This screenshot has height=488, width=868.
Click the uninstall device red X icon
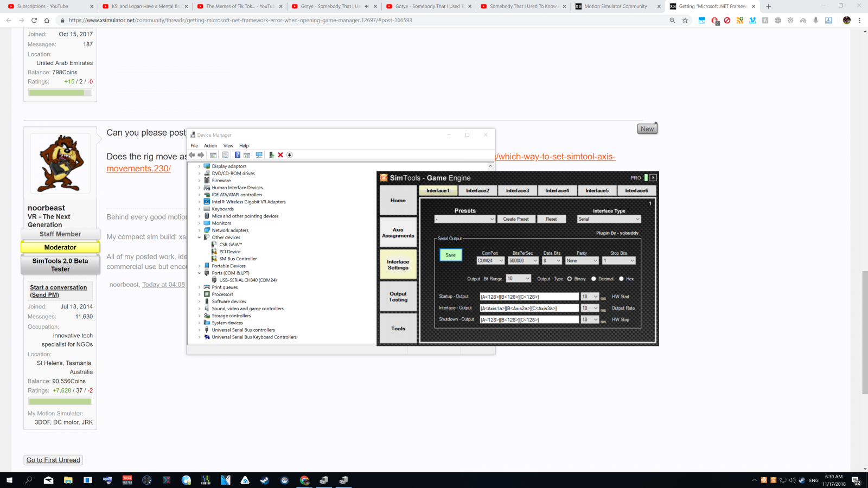pos(280,155)
